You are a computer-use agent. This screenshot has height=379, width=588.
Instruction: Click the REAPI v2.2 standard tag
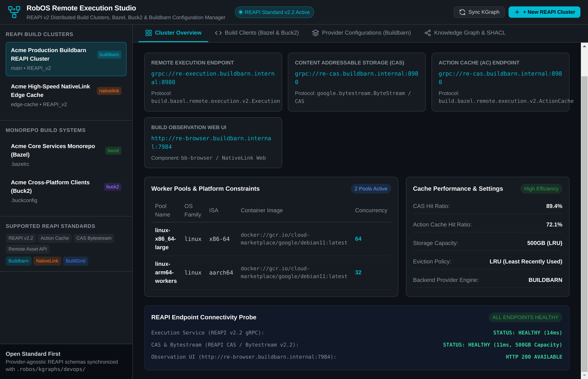pyautogui.click(x=21, y=238)
